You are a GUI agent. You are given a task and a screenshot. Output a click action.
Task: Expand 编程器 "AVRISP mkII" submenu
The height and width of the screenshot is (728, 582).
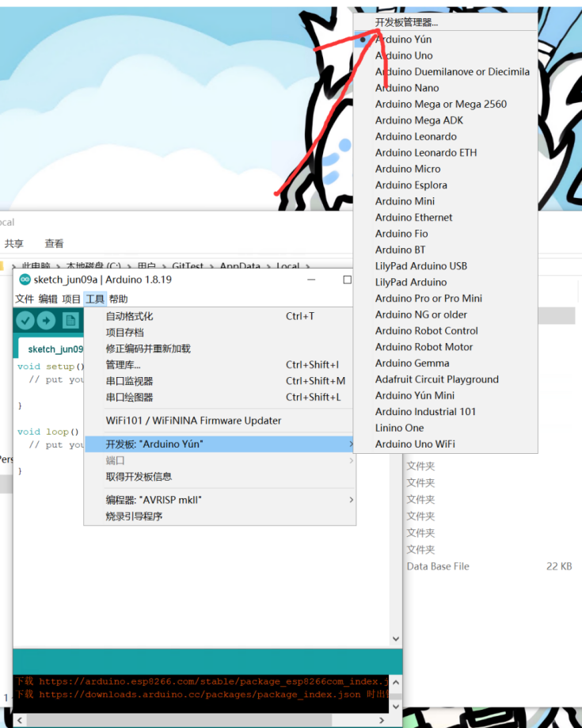pyautogui.click(x=220, y=501)
